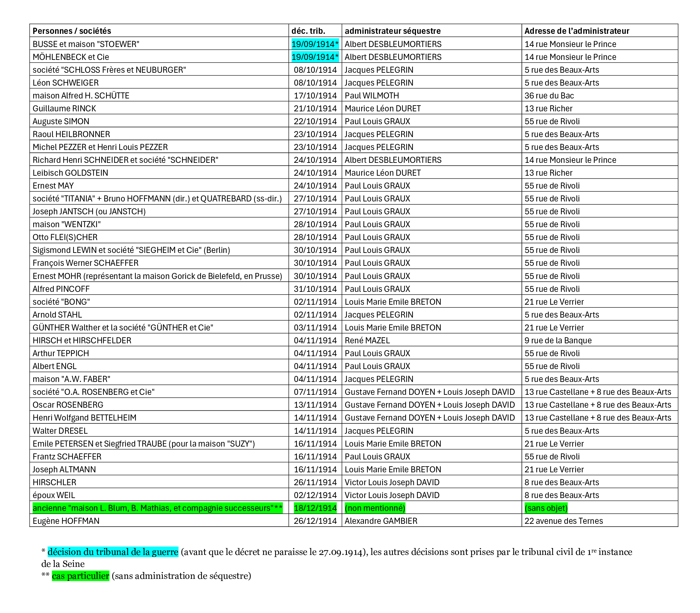
Task: Click highlighted 'cas particulier' footnote text
Action: (x=81, y=576)
